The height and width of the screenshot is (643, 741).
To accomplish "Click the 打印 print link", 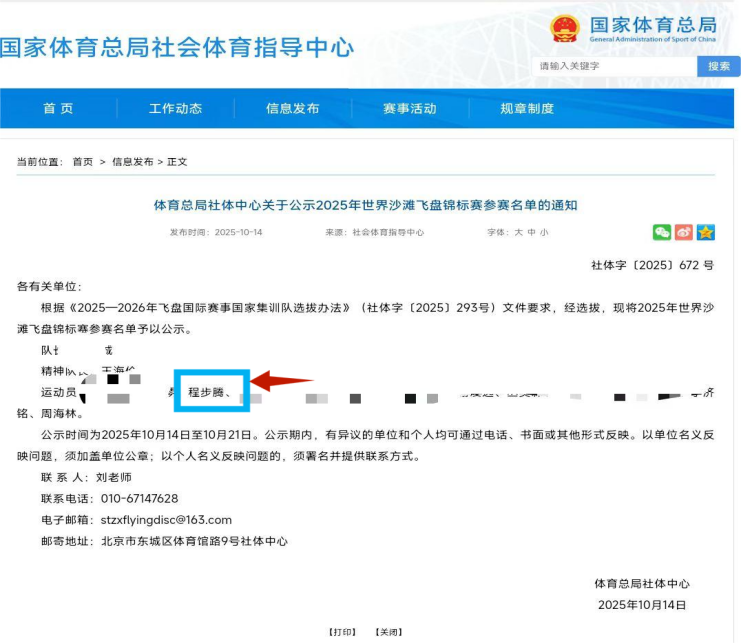I will point(343,632).
